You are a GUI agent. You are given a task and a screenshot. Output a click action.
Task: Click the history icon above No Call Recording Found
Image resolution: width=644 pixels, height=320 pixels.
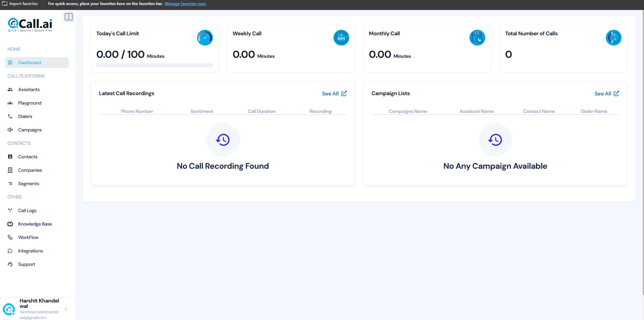223,140
